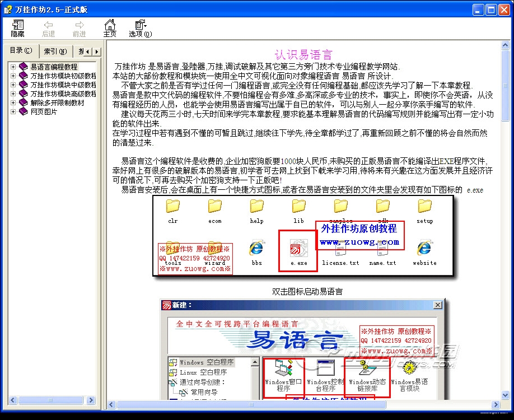
Task: Click the Back (后退) toolbar arrow
Action: click(x=48, y=29)
